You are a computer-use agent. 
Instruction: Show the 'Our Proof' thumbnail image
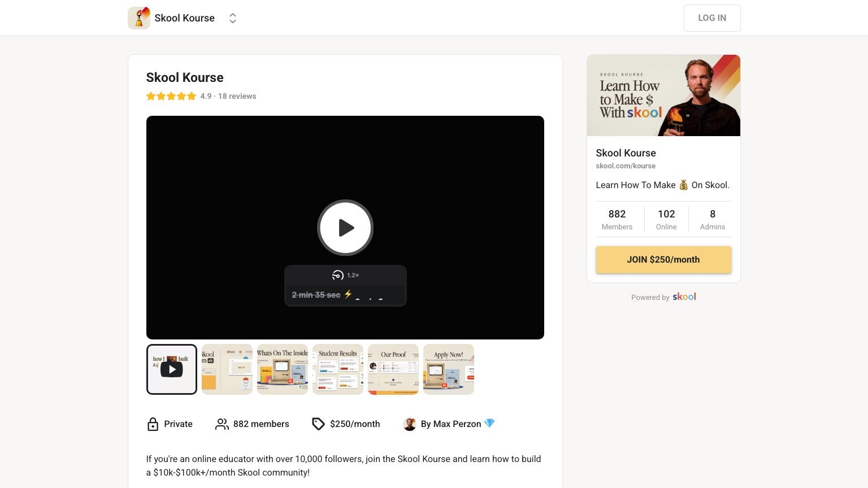tap(393, 369)
